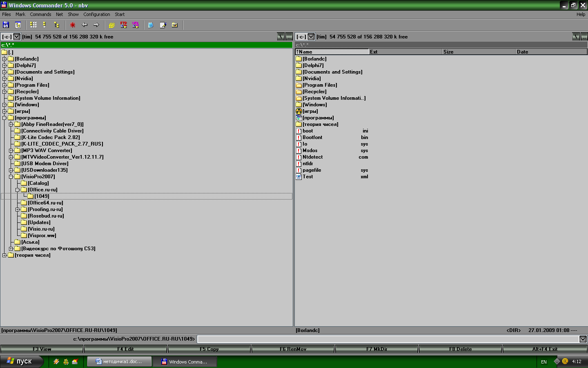Viewport: 588px width, 368px height.
Task: Click the yellow pack files icon
Action: tap(112, 25)
